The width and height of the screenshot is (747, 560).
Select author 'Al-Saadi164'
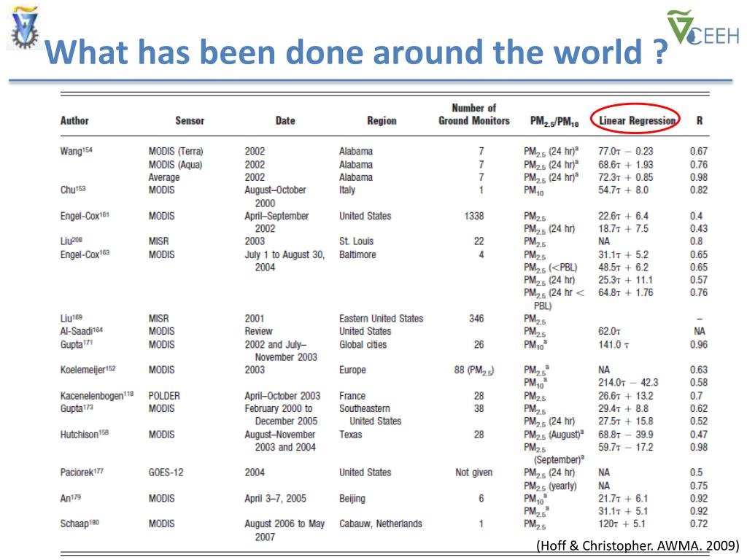(x=82, y=331)
